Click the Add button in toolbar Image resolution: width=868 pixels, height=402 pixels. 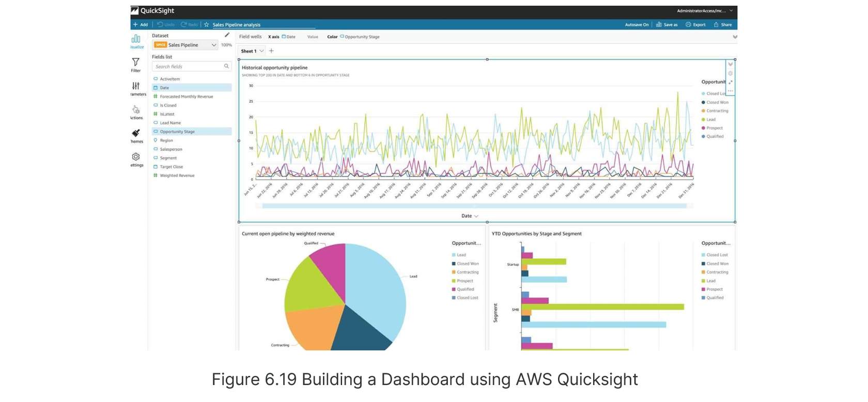click(x=141, y=24)
